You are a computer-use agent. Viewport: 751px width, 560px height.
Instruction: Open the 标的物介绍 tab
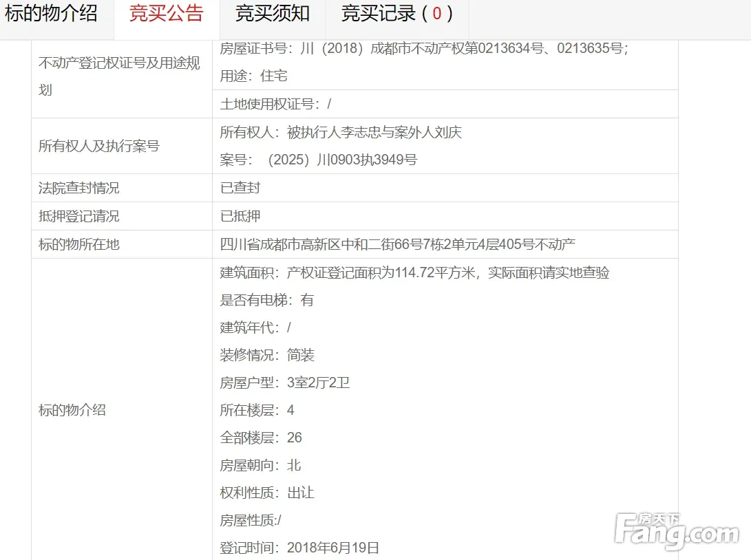(x=52, y=14)
